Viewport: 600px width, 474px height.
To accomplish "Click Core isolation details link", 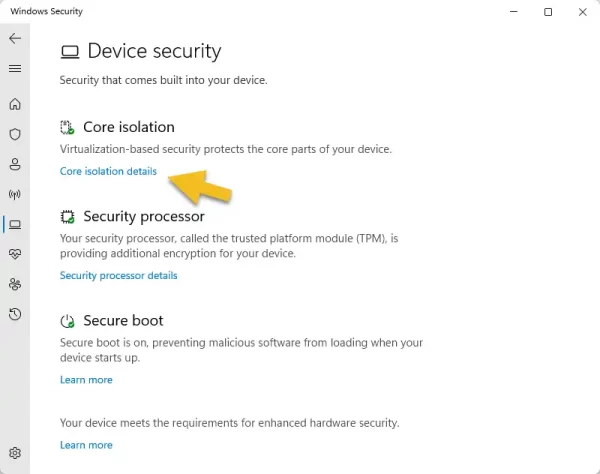I will click(x=108, y=171).
